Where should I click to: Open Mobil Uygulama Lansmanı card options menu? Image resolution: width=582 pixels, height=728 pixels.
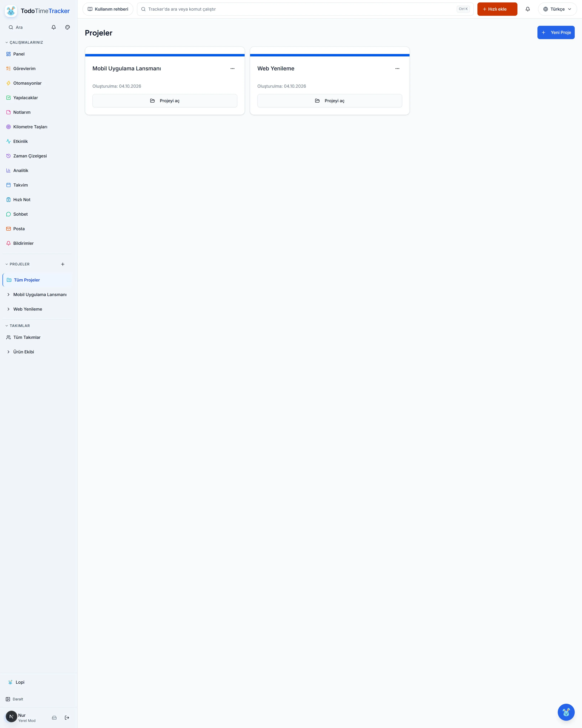pos(232,69)
